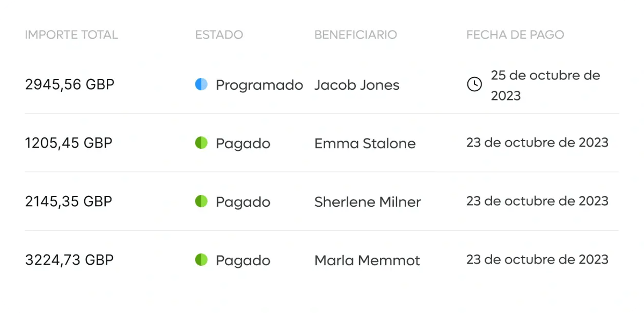Sort by the IMPORTE TOTAL column header

coord(71,35)
